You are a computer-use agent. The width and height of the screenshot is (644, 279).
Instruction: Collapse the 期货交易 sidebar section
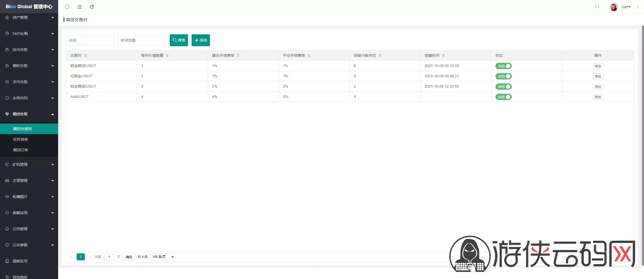pos(29,114)
